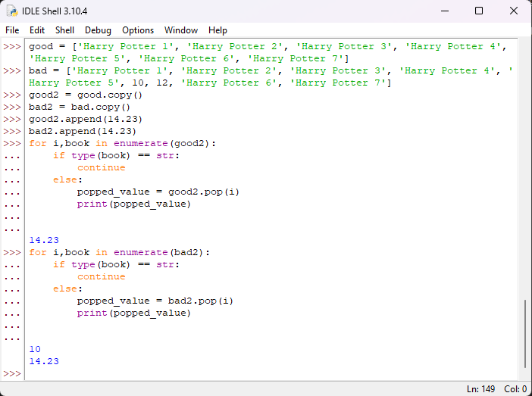Click the vertical scrollbar thumb
The image size is (532, 396).
525,334
